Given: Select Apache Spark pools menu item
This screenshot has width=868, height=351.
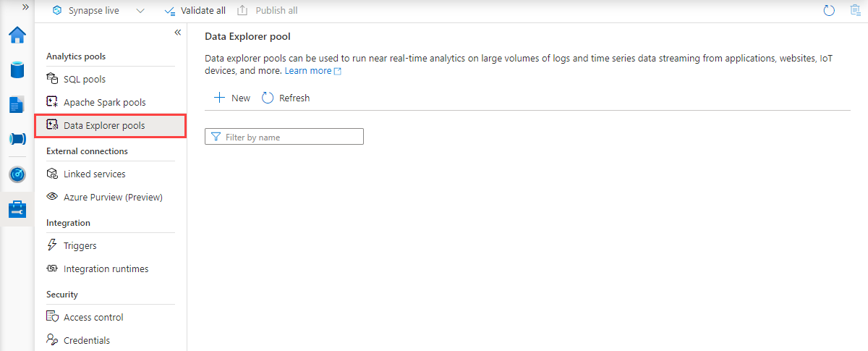Looking at the screenshot, I should tap(104, 102).
